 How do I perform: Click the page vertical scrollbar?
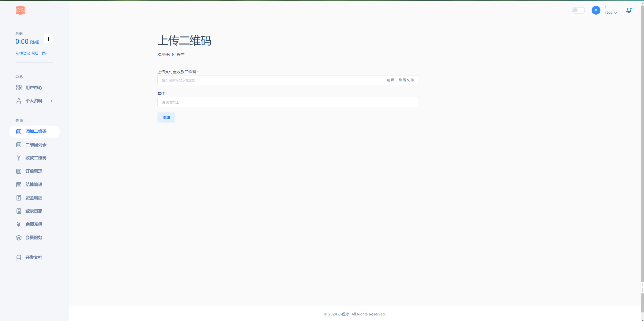[642, 151]
